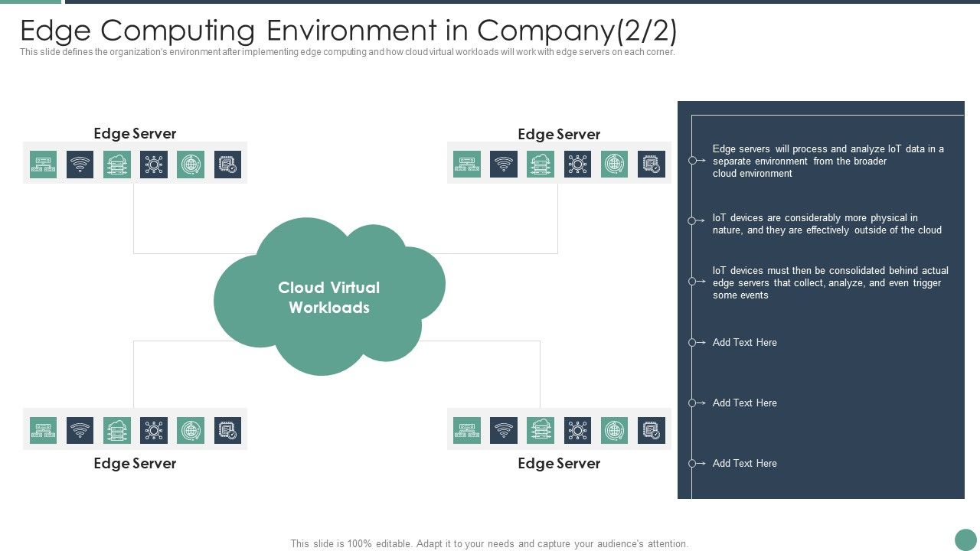The image size is (980, 551).
Task: Click the bottom-right Edge Server label
Action: [x=559, y=463]
